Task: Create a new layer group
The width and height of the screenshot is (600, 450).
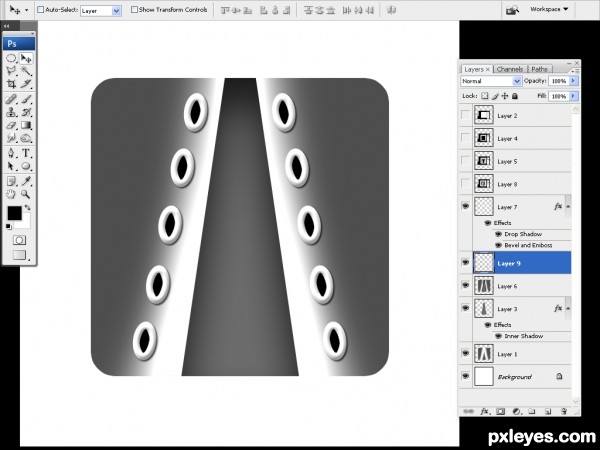Action: coord(532,411)
